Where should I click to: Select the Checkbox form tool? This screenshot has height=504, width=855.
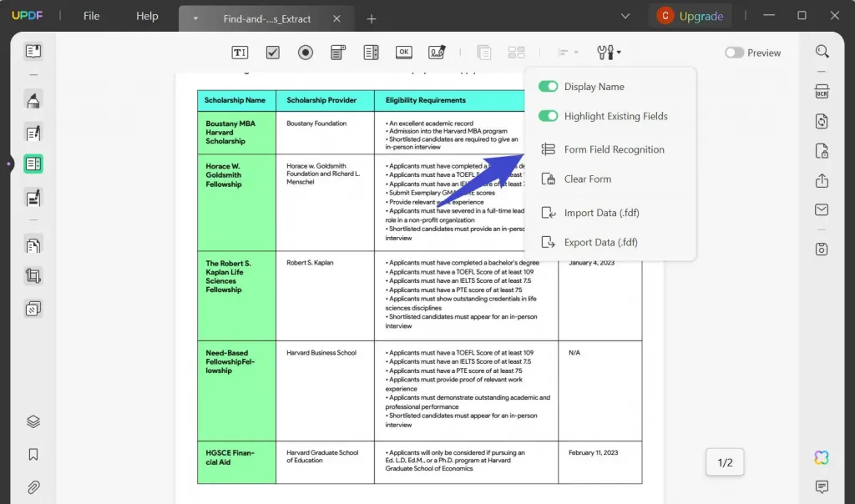click(x=273, y=53)
